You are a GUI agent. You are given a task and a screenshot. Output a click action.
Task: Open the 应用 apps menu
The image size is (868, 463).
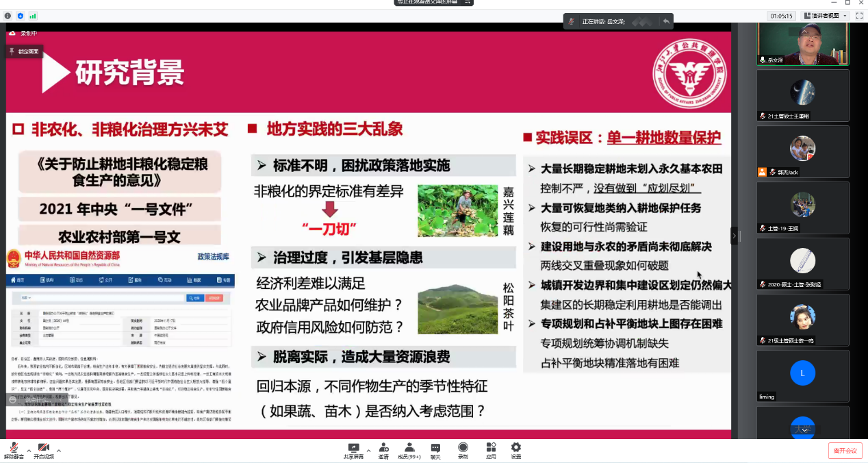491,451
